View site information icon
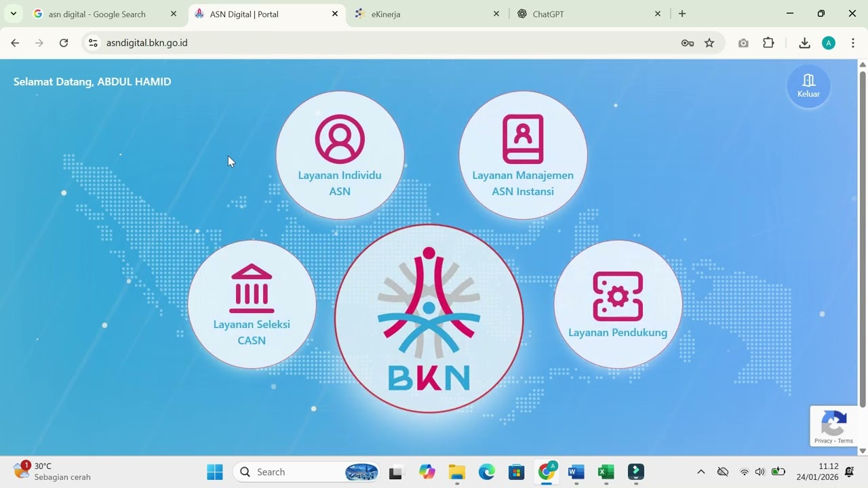This screenshot has height=488, width=868. (94, 43)
